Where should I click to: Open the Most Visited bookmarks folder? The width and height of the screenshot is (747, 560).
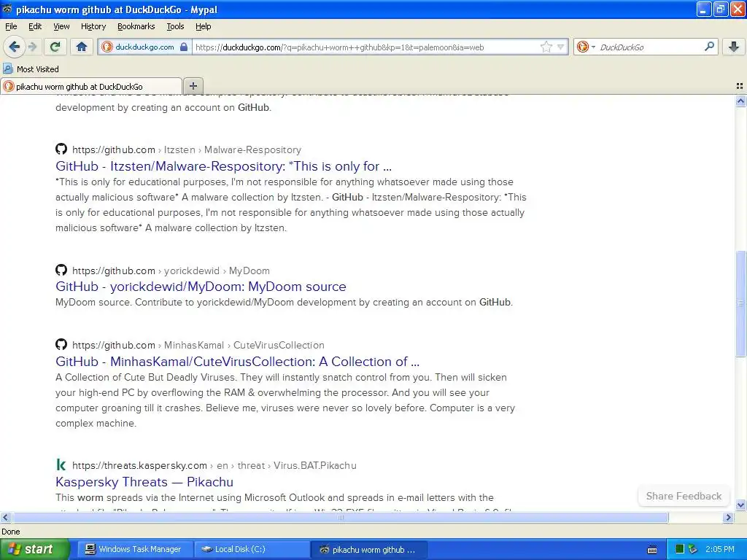pos(31,69)
